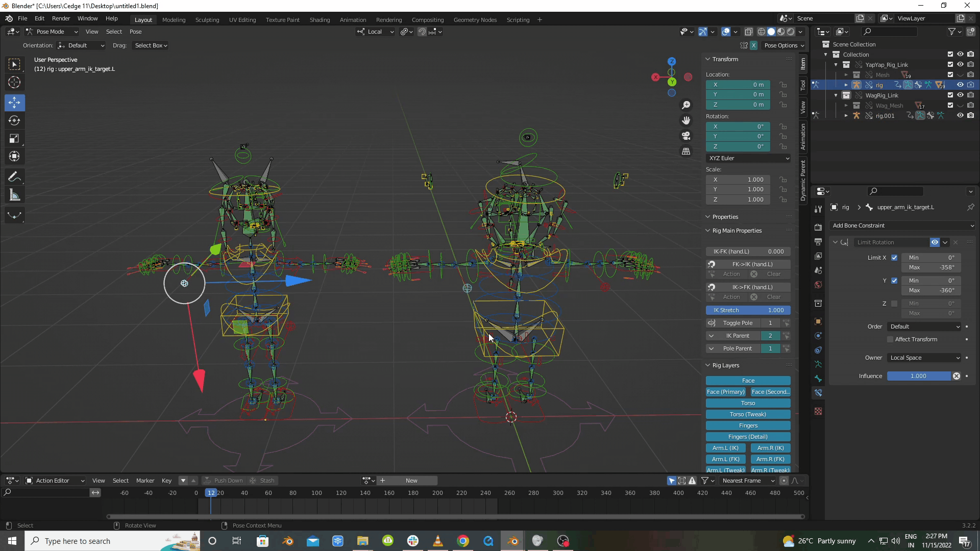Enable Affect Transform checkbox
Image resolution: width=980 pixels, height=551 pixels.
click(891, 339)
